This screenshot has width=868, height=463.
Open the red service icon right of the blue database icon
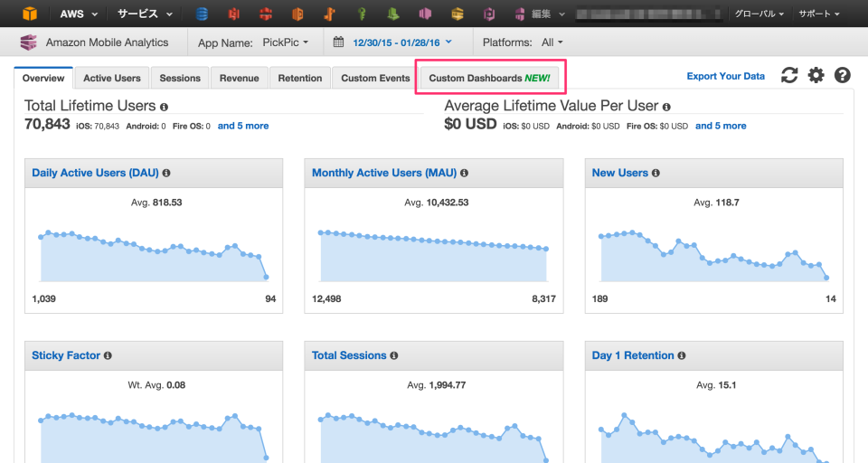pos(234,14)
